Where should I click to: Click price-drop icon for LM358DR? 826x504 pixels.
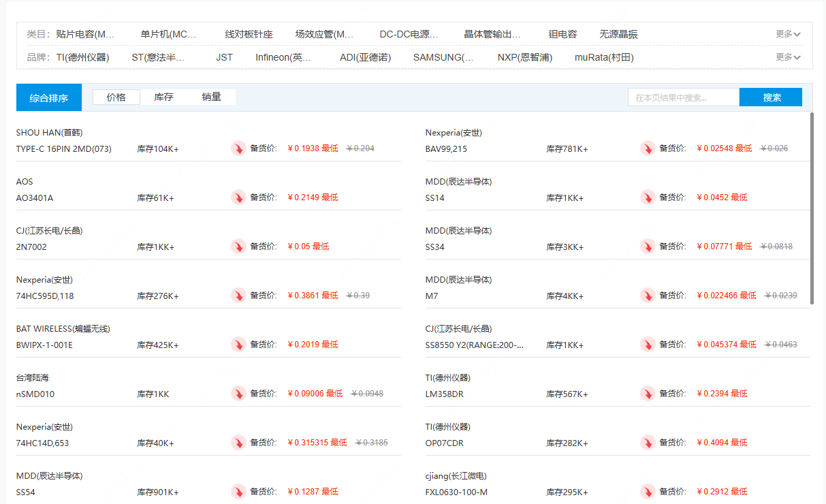(648, 394)
